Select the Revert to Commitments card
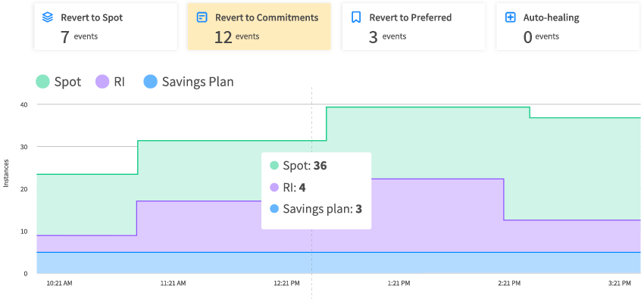This screenshot has height=302, width=644. (x=259, y=26)
